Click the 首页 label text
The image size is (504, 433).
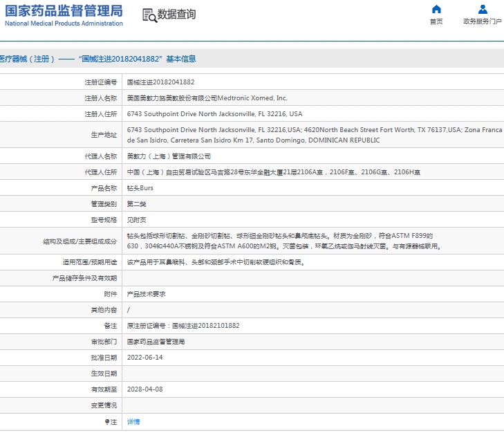pyautogui.click(x=436, y=21)
